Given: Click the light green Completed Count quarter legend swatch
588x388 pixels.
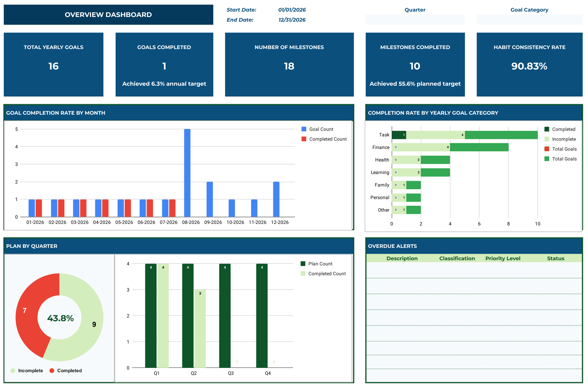Looking at the screenshot, I should point(303,273).
